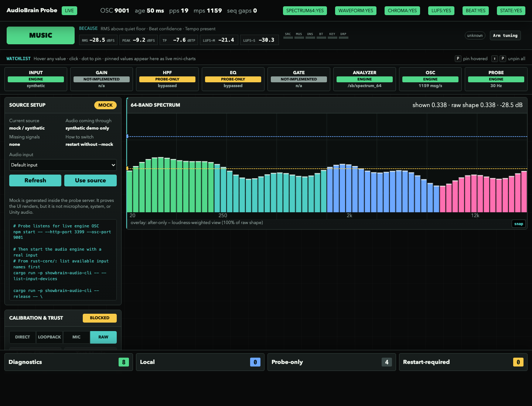Click the OSC 9001 port readout
This screenshot has width=532, height=406.
(x=115, y=11)
